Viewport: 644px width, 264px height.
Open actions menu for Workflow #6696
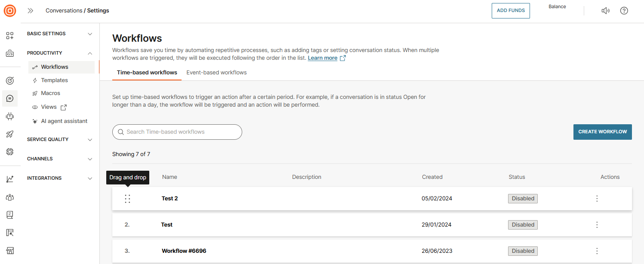(x=597, y=251)
